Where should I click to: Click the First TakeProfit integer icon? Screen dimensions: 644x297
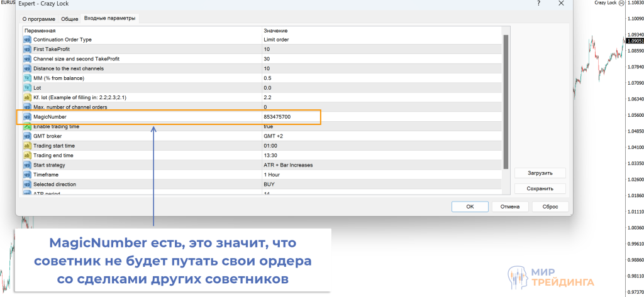[x=27, y=49]
